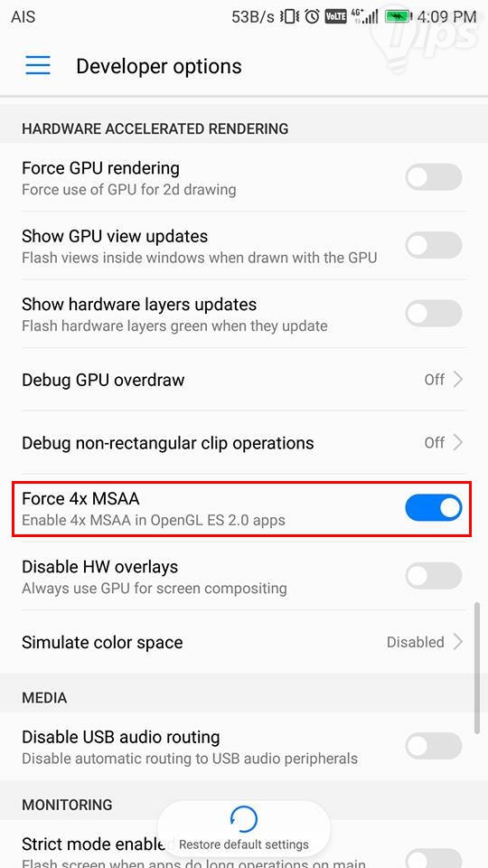Expand Debug GPU overdraw chevron
The image size is (488, 868).
tap(457, 380)
